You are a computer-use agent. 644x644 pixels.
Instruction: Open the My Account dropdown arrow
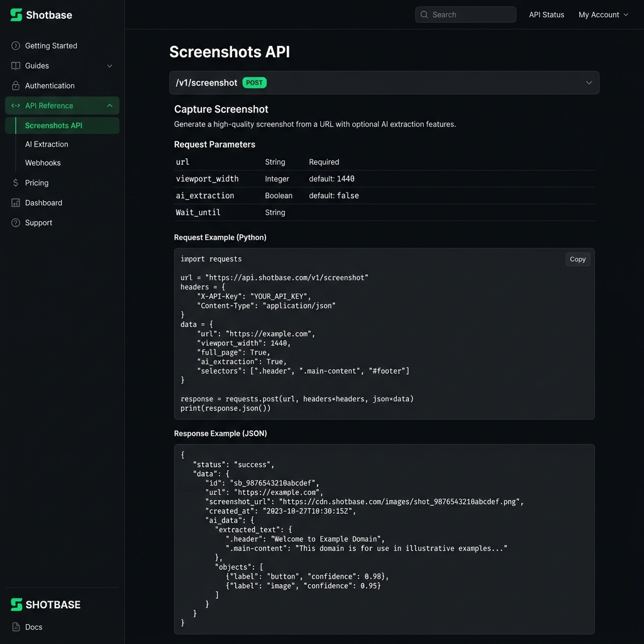point(626,15)
